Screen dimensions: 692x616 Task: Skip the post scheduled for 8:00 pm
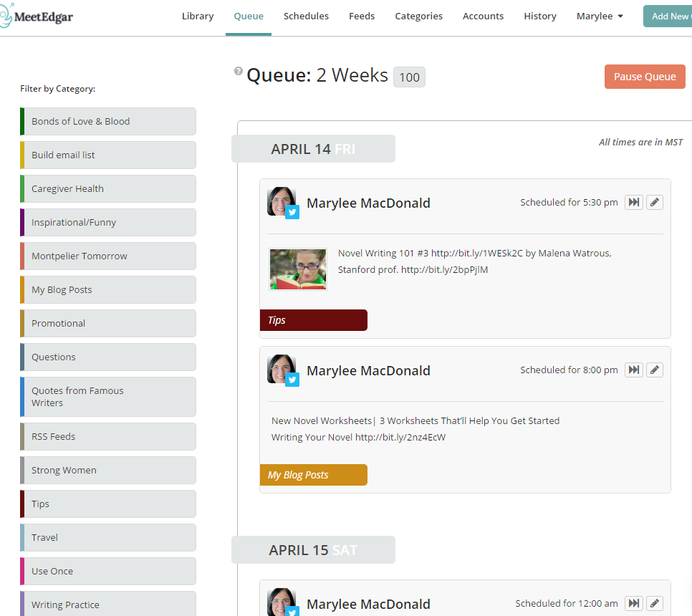634,370
